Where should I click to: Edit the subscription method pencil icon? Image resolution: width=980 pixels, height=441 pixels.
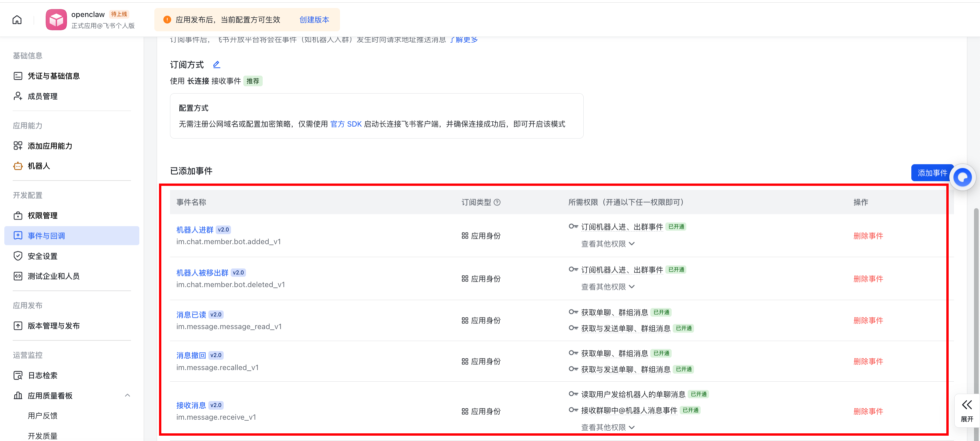coord(216,65)
